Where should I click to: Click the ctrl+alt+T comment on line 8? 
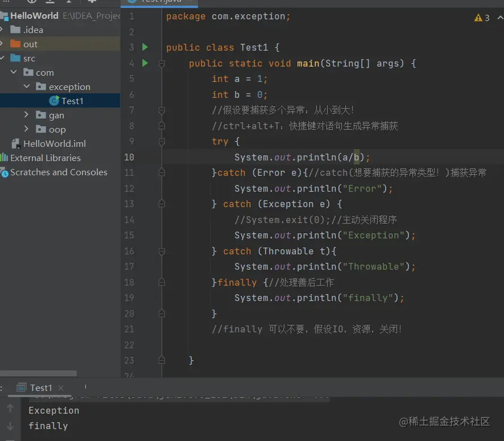pyautogui.click(x=304, y=126)
